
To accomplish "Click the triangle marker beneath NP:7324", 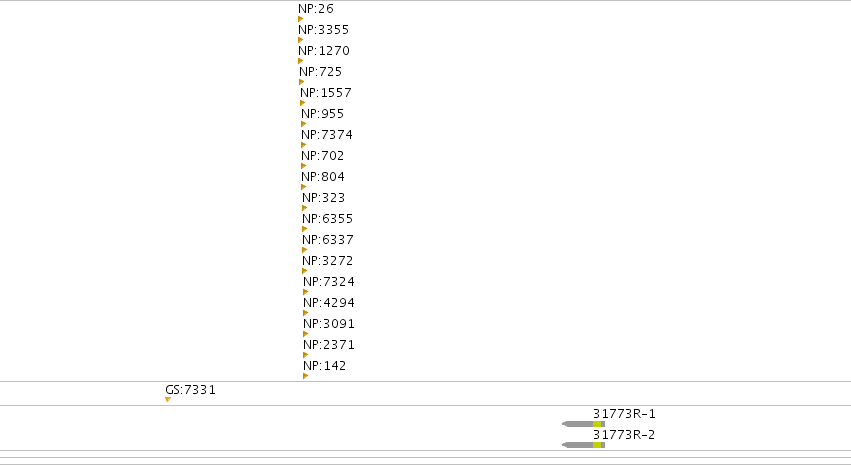I will coord(306,292).
